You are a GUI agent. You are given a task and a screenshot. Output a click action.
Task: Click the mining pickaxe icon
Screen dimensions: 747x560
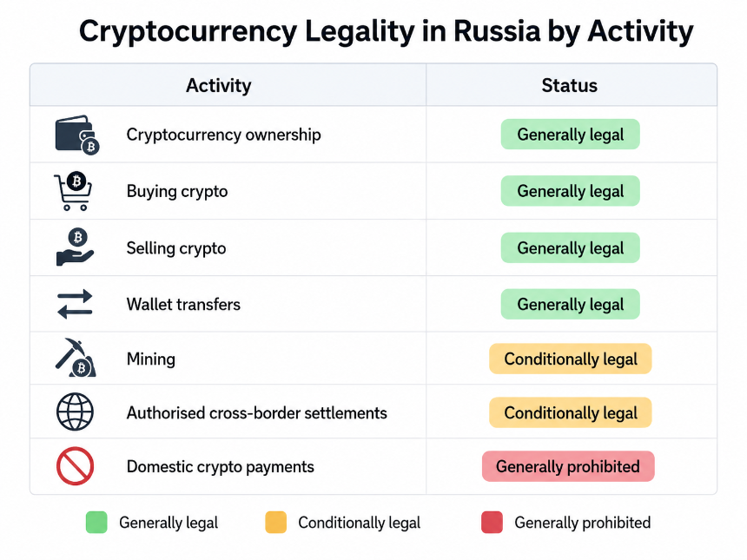[x=76, y=358]
